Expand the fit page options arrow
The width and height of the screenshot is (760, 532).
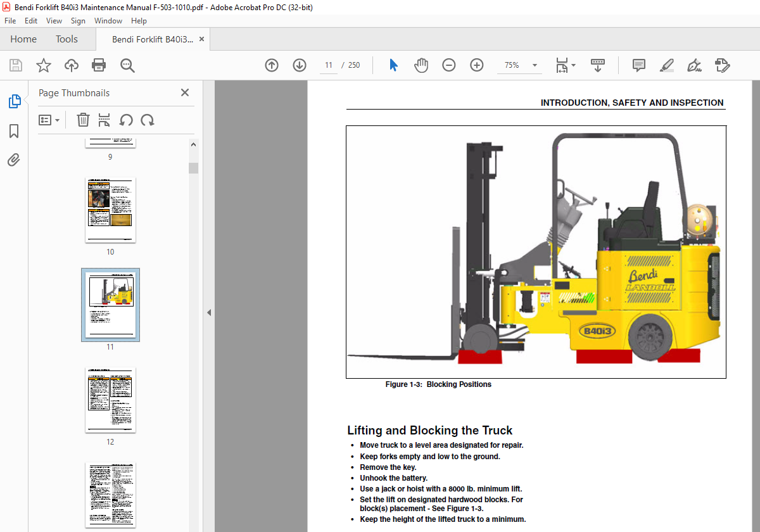(x=573, y=65)
